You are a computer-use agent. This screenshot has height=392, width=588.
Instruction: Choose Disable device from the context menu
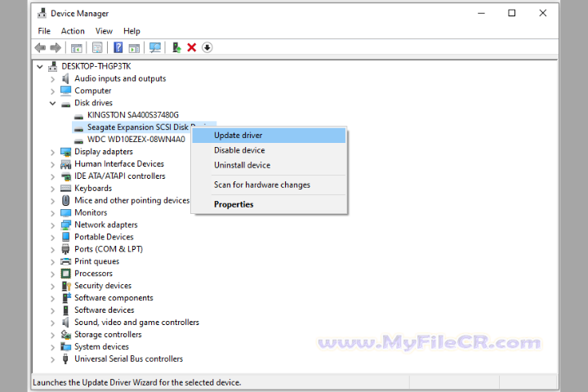pyautogui.click(x=269, y=150)
